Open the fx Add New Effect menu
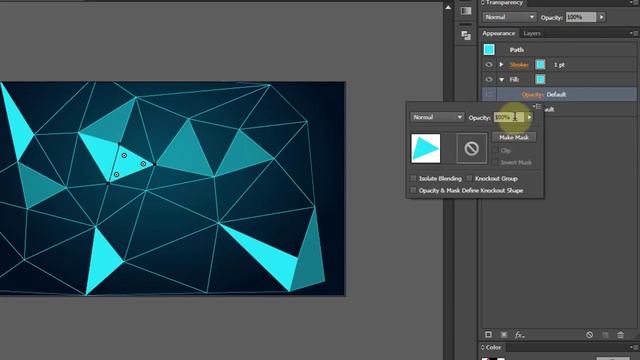 (x=519, y=335)
